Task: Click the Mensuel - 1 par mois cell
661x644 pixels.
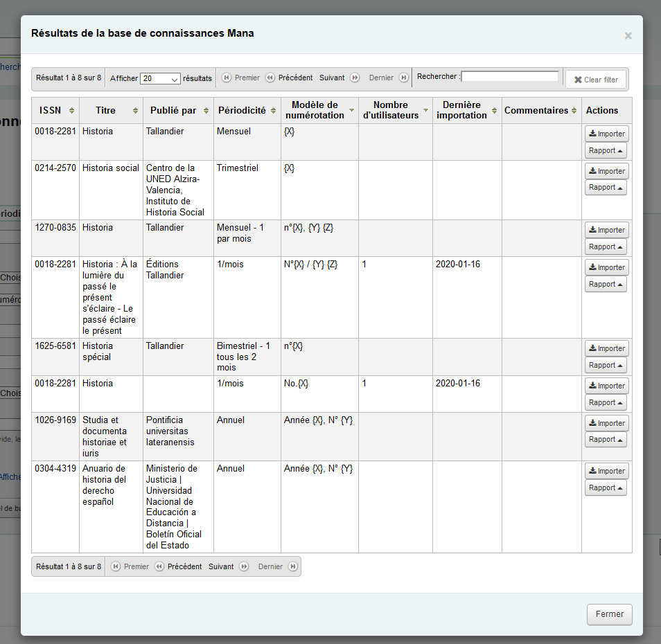Action: [247, 238]
